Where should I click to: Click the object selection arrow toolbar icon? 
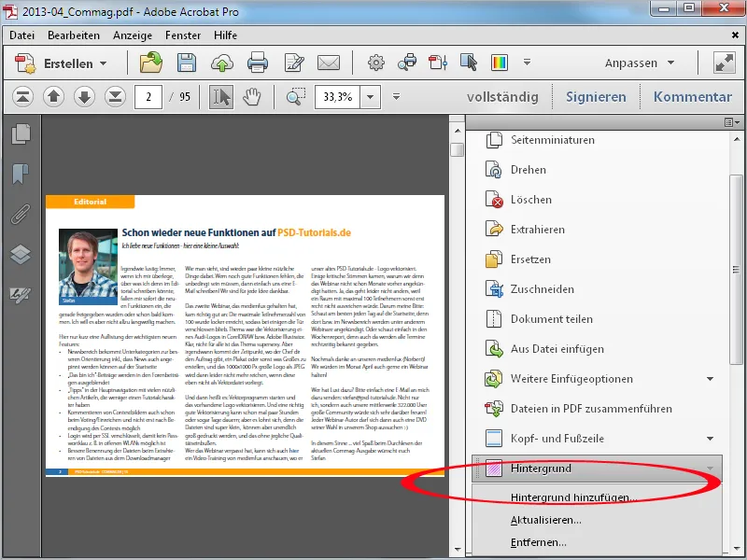pos(469,63)
